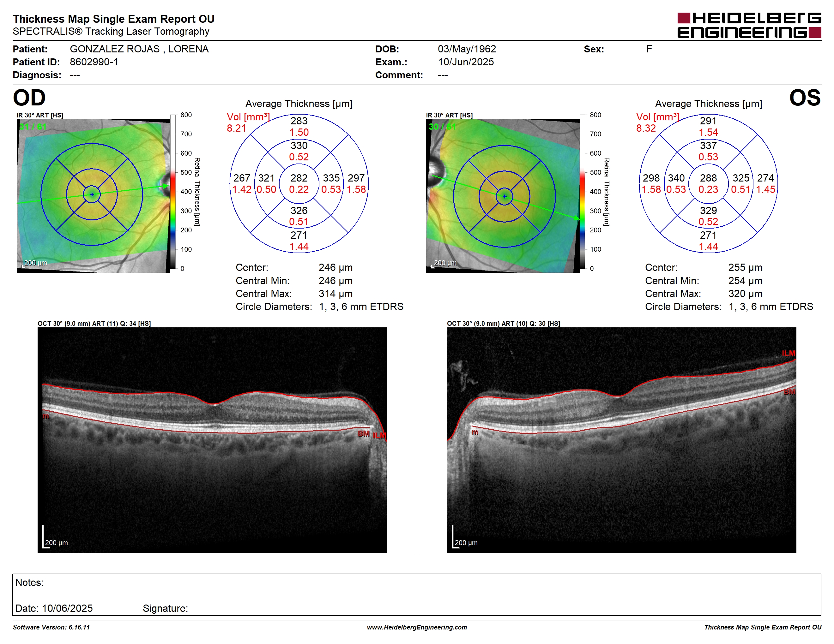Click OS Central Min value 254 µm
The height and width of the screenshot is (644, 834).
click(746, 280)
